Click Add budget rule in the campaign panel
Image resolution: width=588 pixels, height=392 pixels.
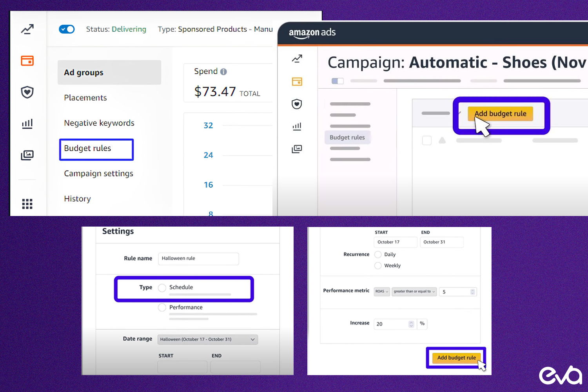(500, 114)
